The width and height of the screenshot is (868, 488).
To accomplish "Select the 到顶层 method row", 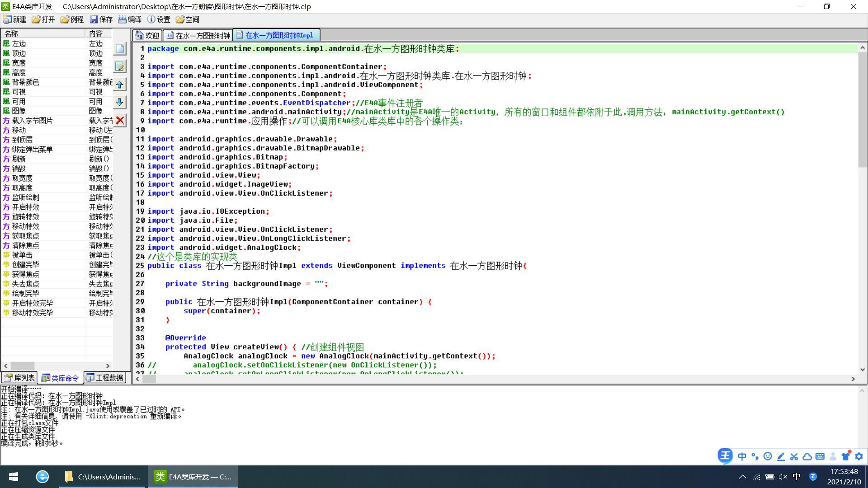I will point(57,140).
